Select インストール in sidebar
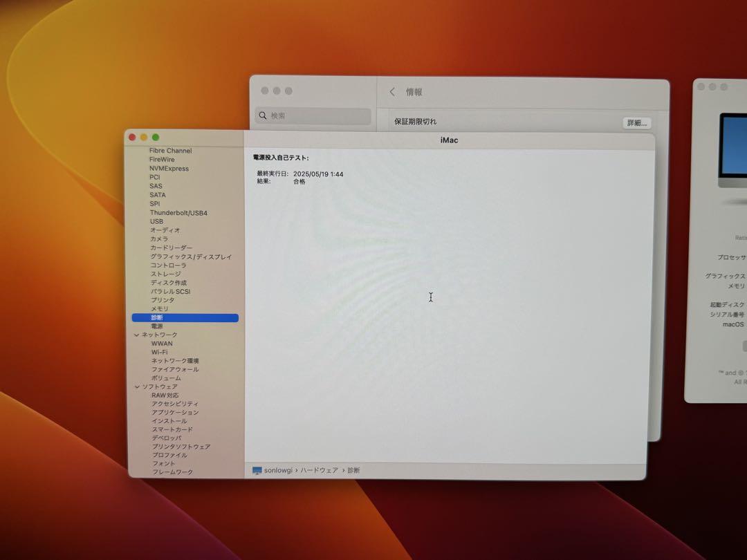 tap(169, 421)
